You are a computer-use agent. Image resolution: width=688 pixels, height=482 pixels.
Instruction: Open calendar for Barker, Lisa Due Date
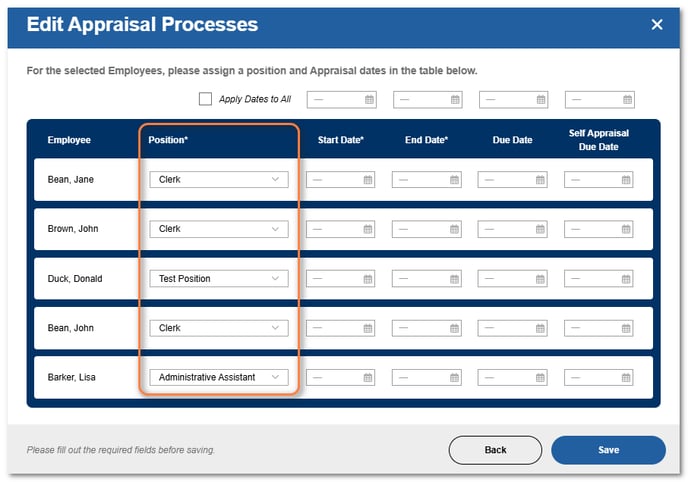coord(540,378)
